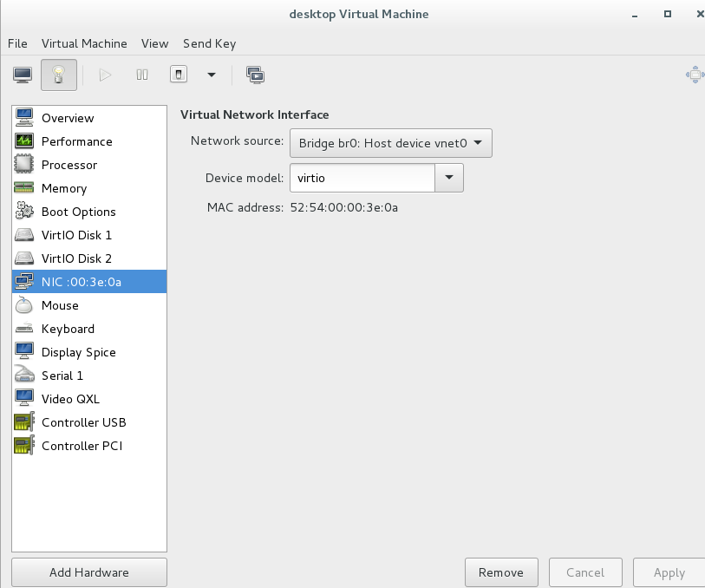Show the graphical console view

coord(23,75)
